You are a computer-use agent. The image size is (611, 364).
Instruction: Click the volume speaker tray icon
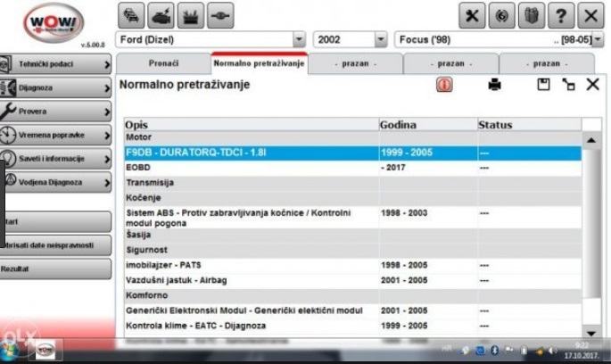click(552, 351)
